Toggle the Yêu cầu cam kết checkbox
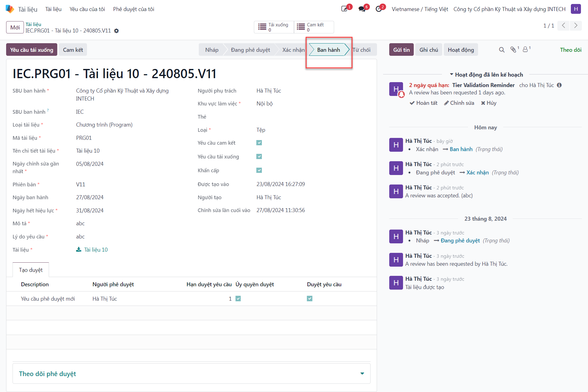 coord(259,143)
